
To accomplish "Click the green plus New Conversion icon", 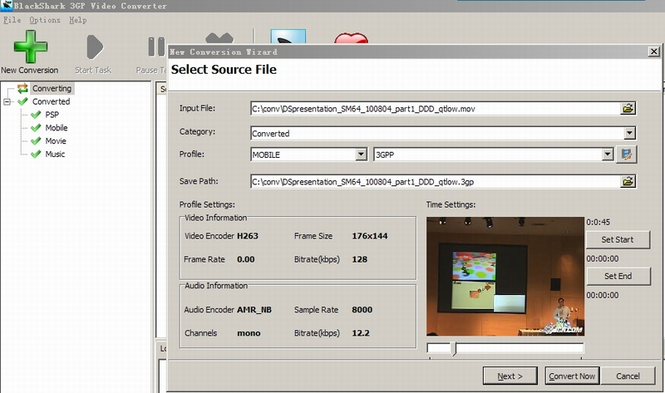I will 31,47.
